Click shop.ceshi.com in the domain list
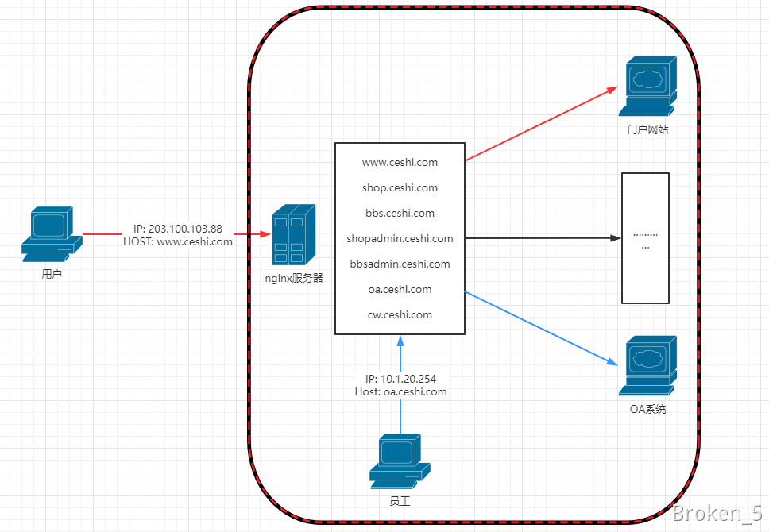The width and height of the screenshot is (769, 532). pos(400,188)
